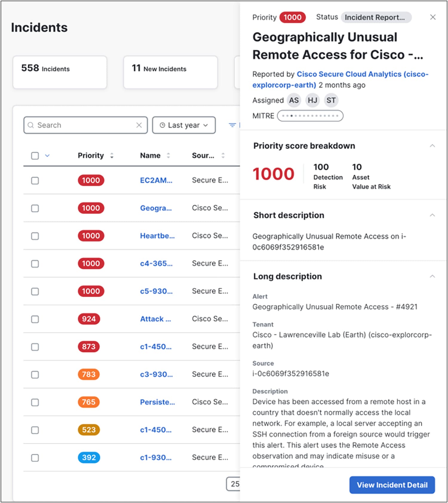Screen dimensions: 448x503
Task: Tick the header select-all checkbox
Action: tap(35, 156)
